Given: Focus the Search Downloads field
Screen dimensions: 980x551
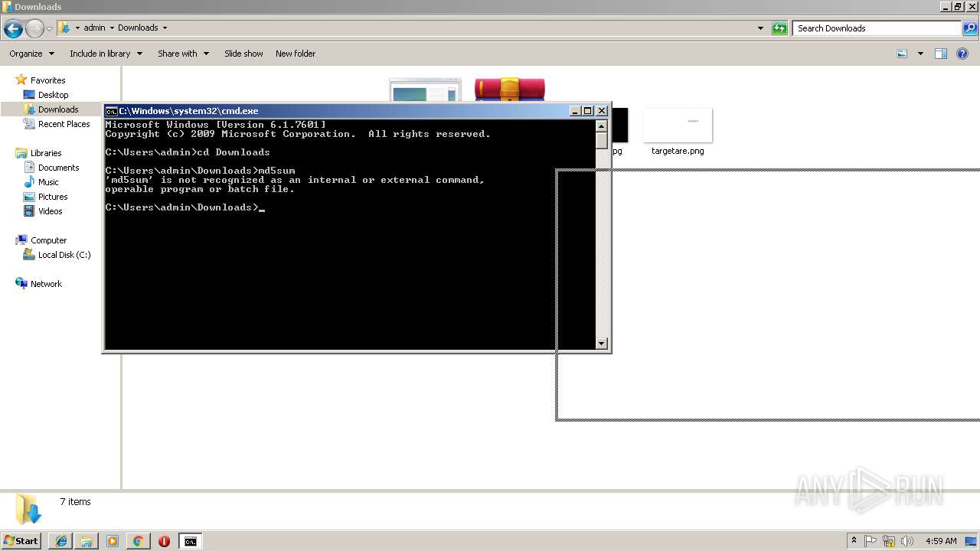Looking at the screenshot, I should tap(877, 28).
